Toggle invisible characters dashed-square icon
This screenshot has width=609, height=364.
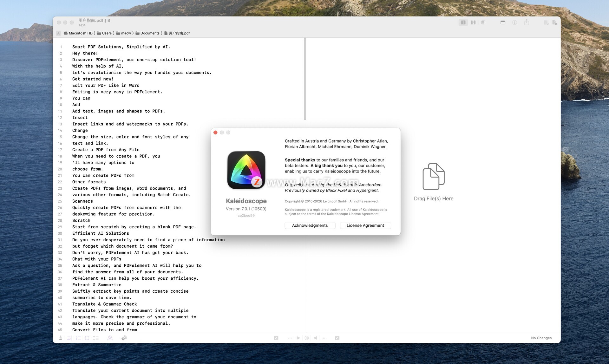[87, 338]
